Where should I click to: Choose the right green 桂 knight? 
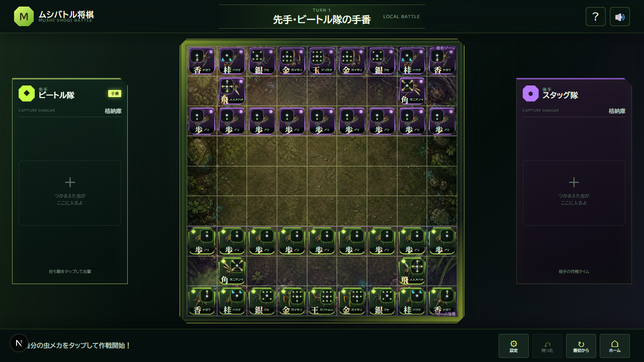coord(412,302)
